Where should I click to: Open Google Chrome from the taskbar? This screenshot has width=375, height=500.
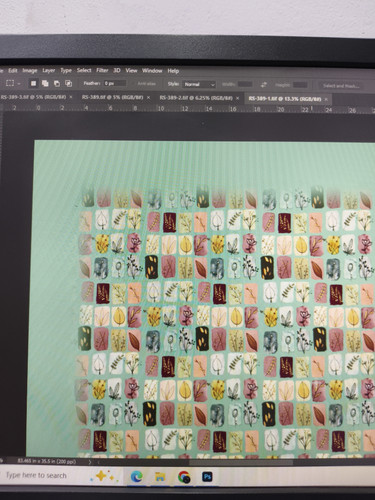[184, 477]
